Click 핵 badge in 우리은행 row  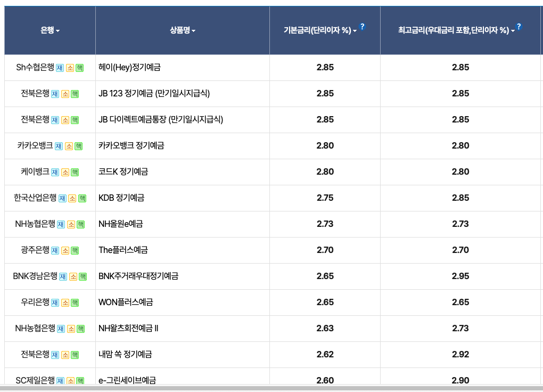click(x=75, y=303)
